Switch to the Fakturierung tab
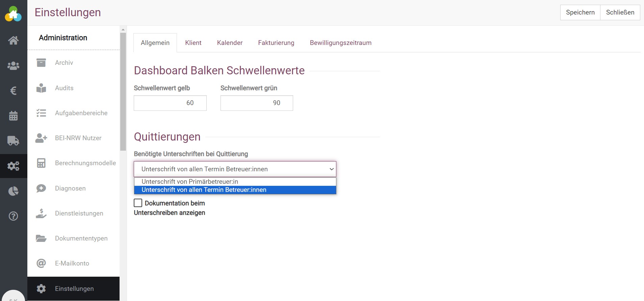 click(x=276, y=43)
